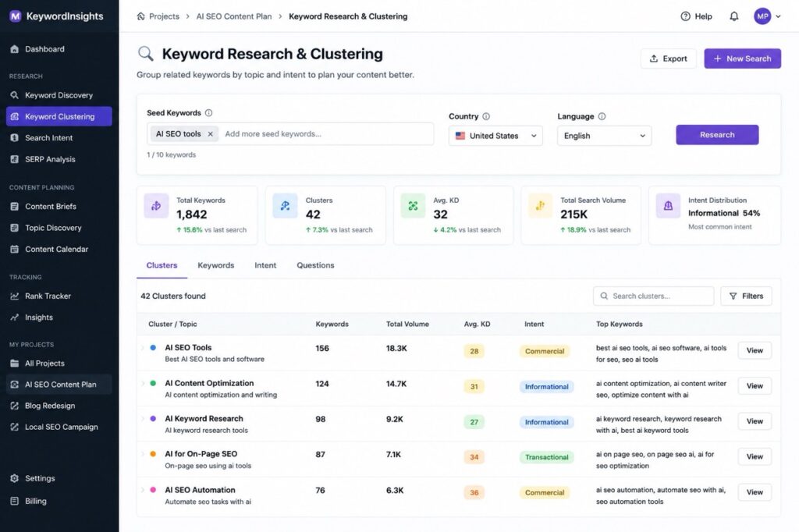Click the Avg. KD card icon

(x=414, y=206)
